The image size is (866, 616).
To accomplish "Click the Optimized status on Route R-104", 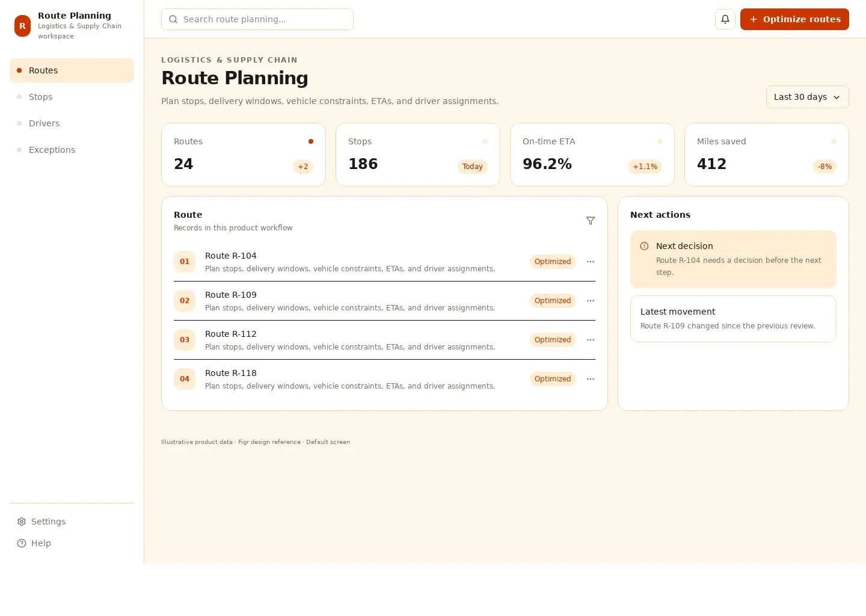I will (553, 262).
